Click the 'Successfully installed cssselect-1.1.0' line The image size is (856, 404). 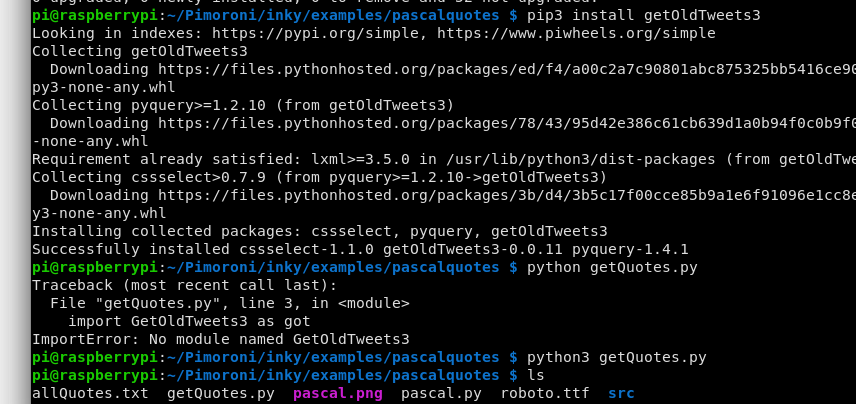[360, 249]
